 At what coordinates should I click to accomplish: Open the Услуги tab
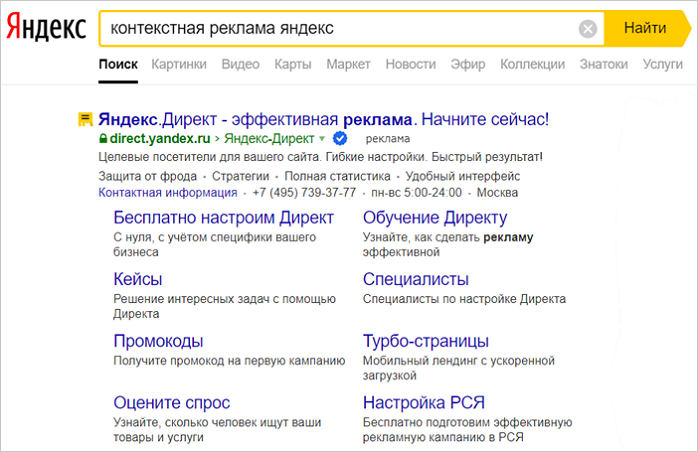coord(663,64)
